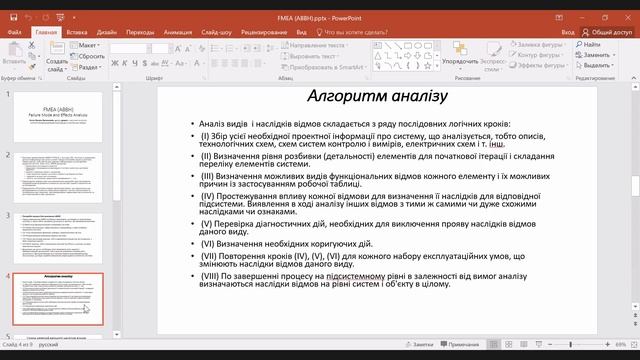The width and height of the screenshot is (640, 360).
Task: Toggle the Заметки notes pane
Action: 419,344
